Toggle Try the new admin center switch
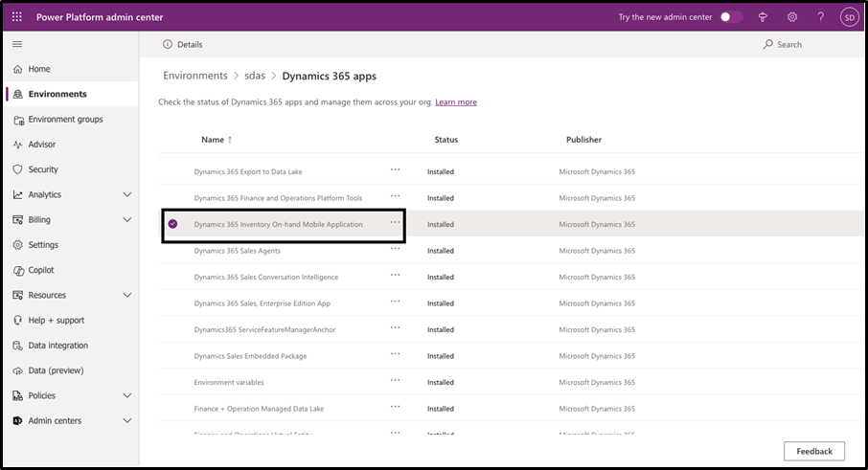This screenshot has width=868, height=470. click(x=731, y=17)
